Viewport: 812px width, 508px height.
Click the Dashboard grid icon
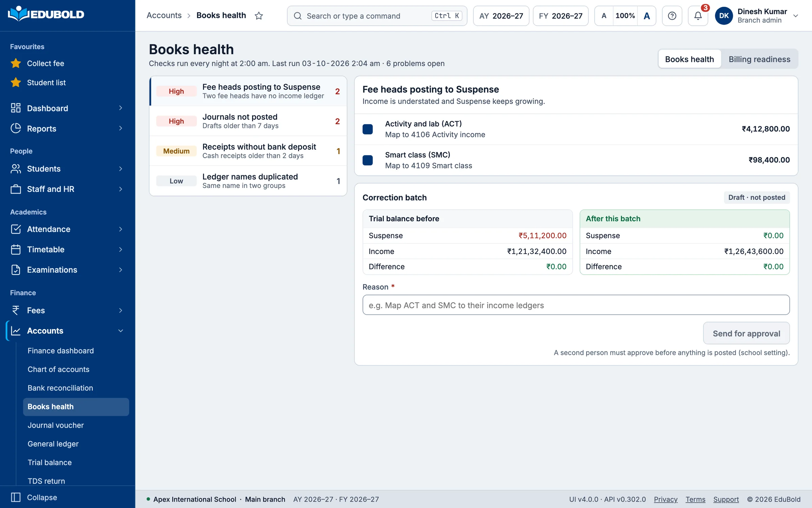click(16, 108)
